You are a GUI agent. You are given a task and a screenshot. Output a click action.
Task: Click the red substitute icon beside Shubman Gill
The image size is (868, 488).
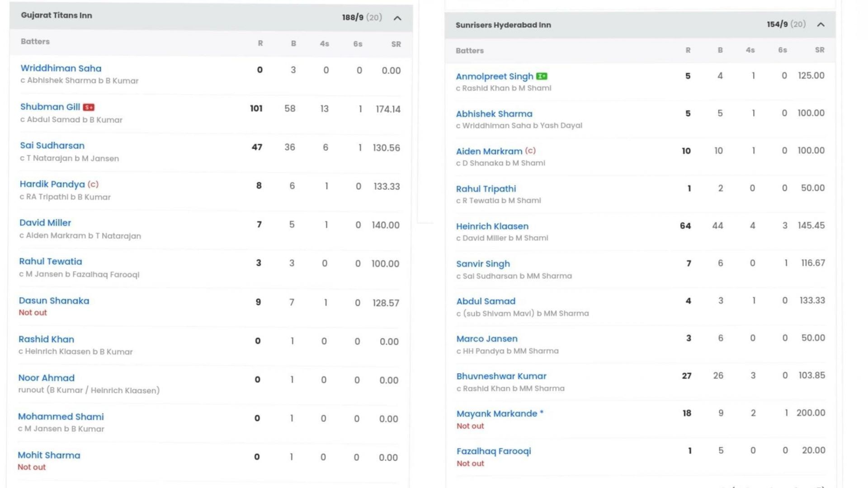tap(89, 107)
